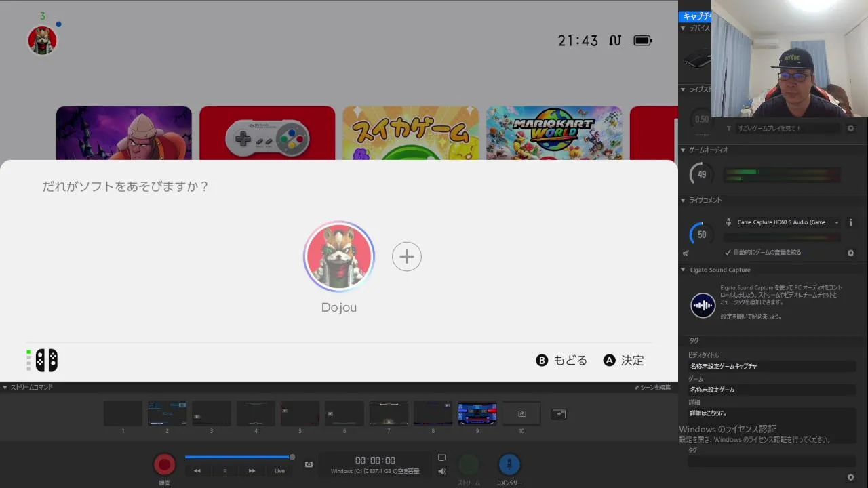The width and height of the screenshot is (868, 488).
Task: Click the green ストリーム stream button
Action: pos(469,465)
